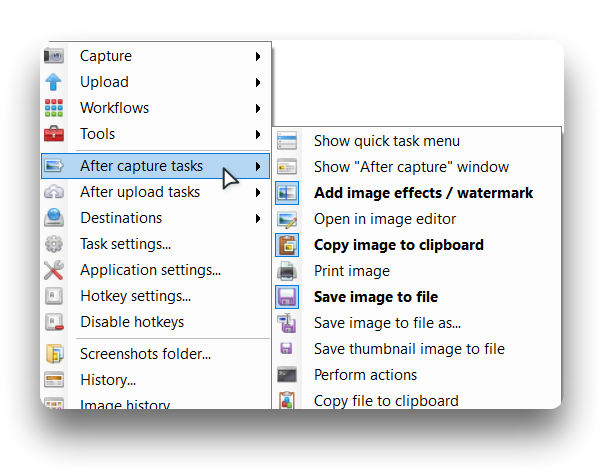604x474 pixels.
Task: Open Task settings menu entry
Action: tap(125, 244)
